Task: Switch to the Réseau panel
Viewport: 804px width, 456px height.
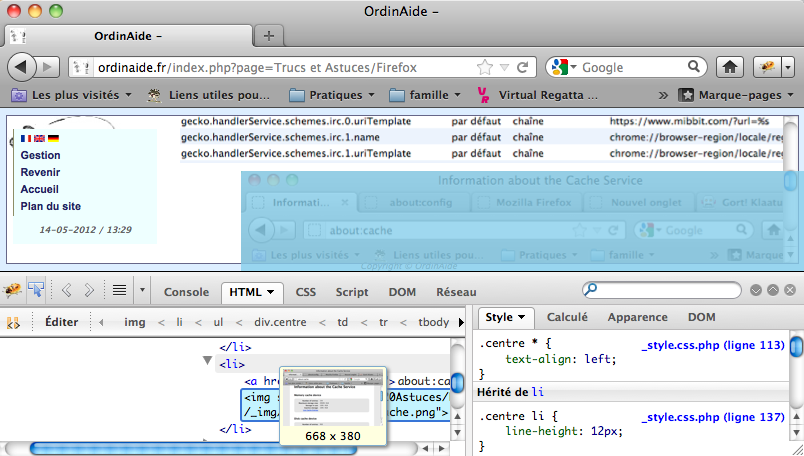Action: coord(456,292)
